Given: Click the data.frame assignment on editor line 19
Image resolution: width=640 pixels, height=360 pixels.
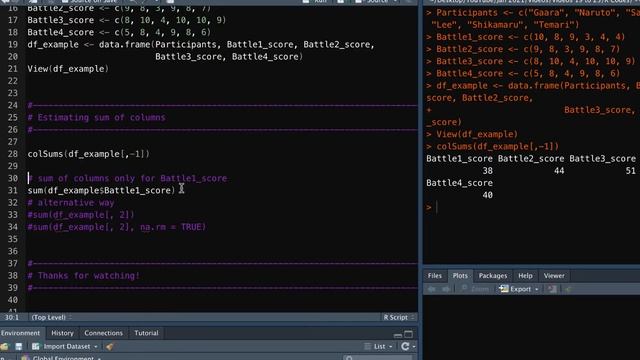Looking at the screenshot, I should coord(201,44).
